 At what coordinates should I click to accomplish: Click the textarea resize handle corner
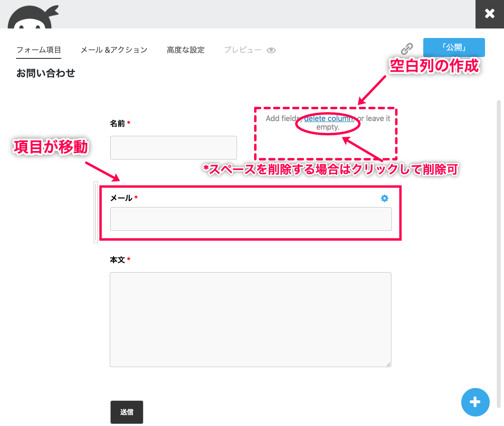tap(388, 364)
